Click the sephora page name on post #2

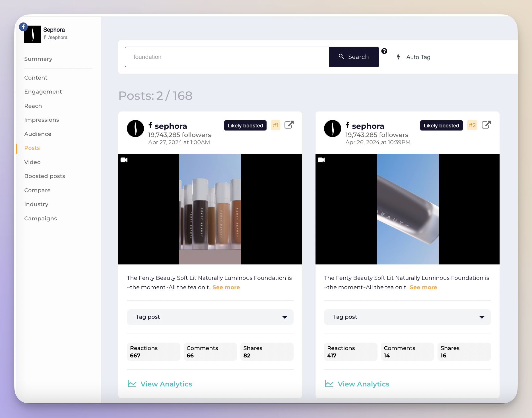coord(368,126)
